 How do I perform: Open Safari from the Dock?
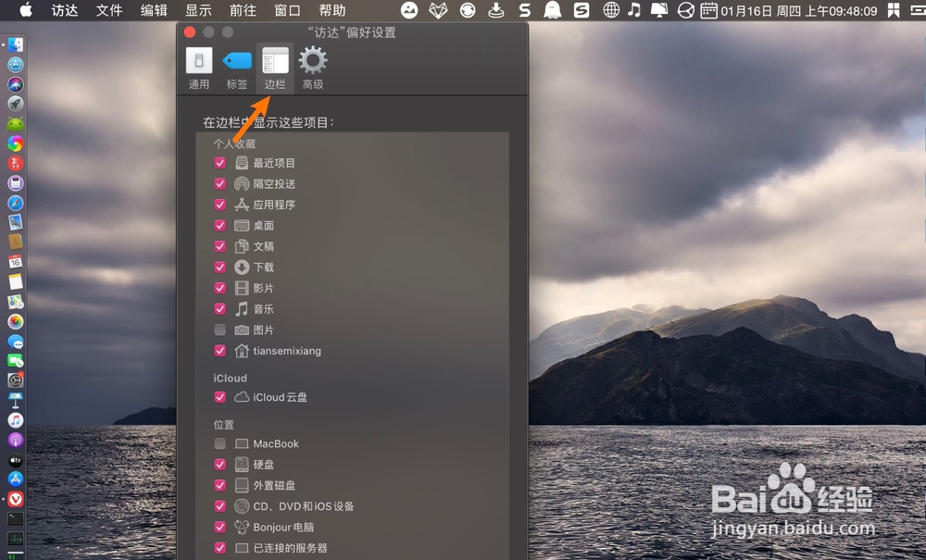click(x=14, y=65)
